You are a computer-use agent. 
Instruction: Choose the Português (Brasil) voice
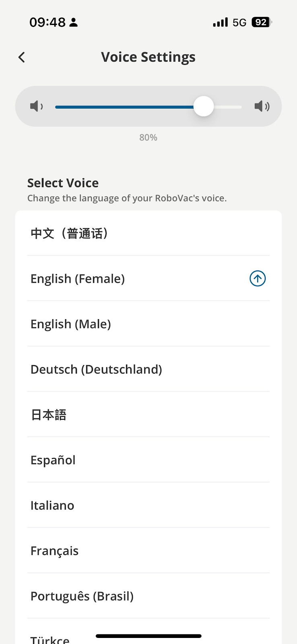(82, 596)
